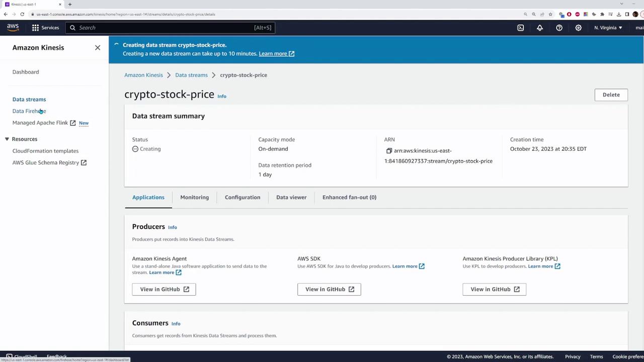The width and height of the screenshot is (644, 362).
Task: Switch to the Monitoring tab
Action: point(195,198)
